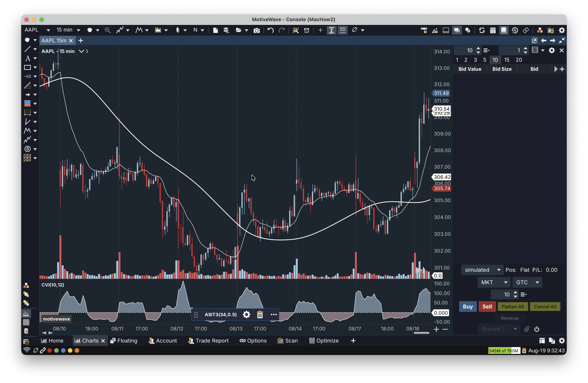Switch to the Account tab
The height and width of the screenshot is (383, 588).
click(x=163, y=341)
